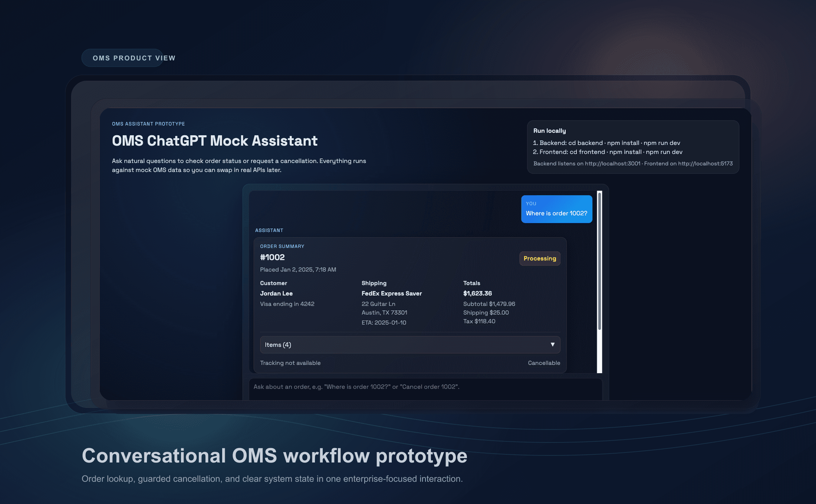
Task: Click the Totals amount $1,623.36
Action: 477,293
